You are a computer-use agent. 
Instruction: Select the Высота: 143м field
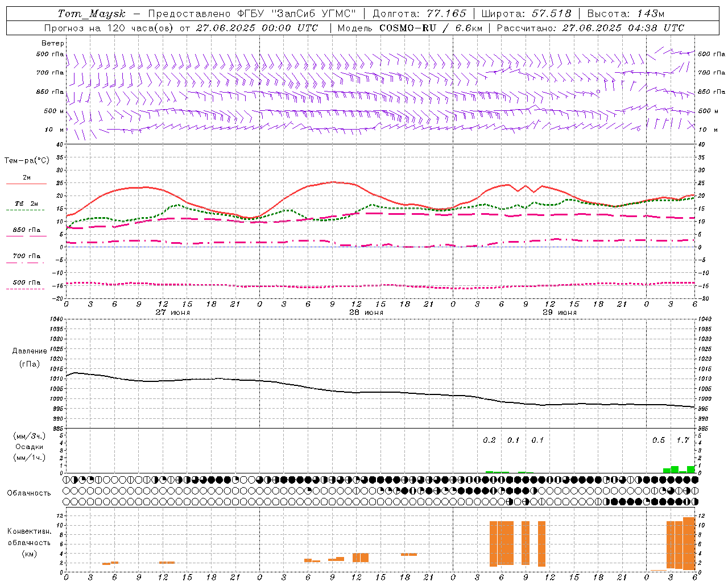click(x=626, y=14)
